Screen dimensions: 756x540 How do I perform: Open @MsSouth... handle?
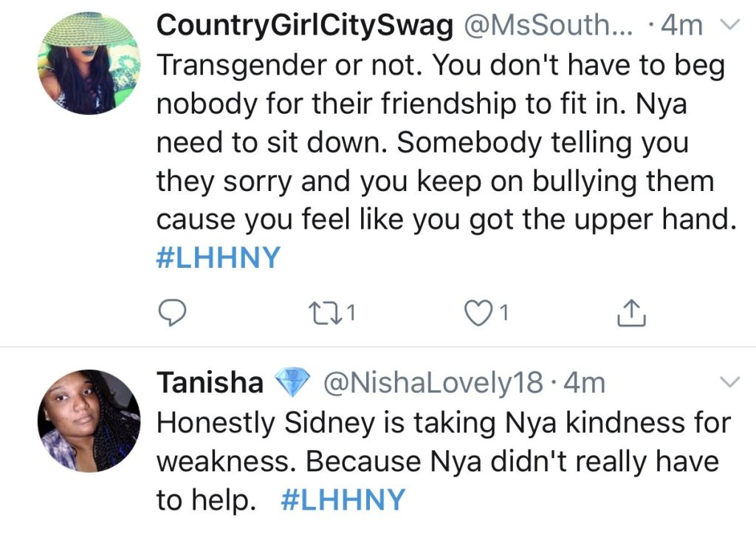pyautogui.click(x=548, y=25)
